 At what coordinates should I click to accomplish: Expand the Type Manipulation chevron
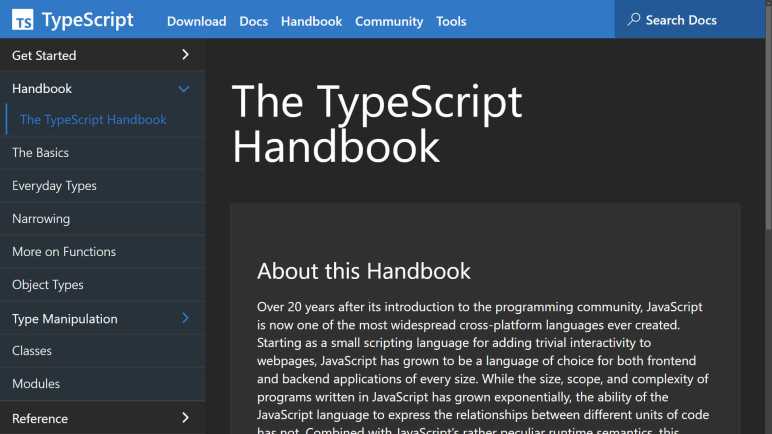[x=185, y=319]
